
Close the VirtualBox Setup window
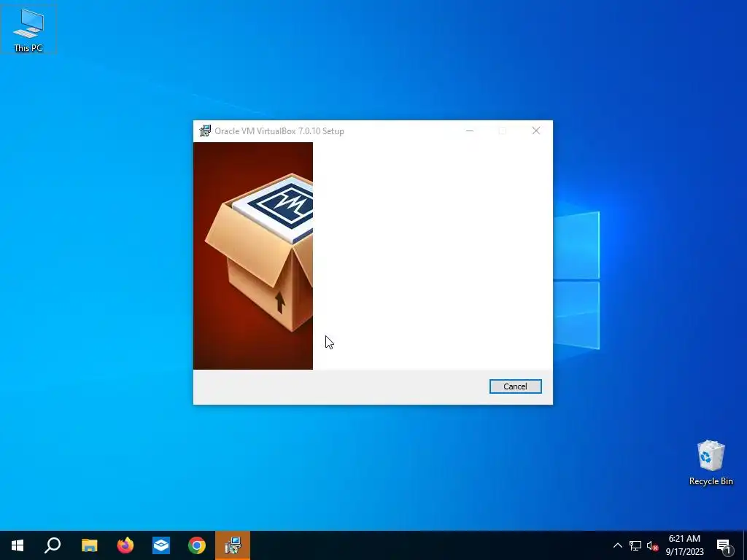coord(536,131)
